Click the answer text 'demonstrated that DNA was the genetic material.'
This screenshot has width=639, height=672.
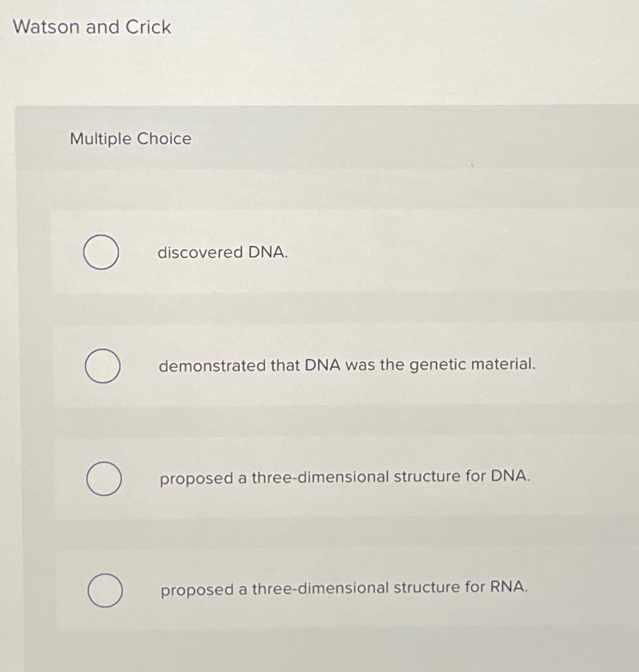tap(346, 365)
